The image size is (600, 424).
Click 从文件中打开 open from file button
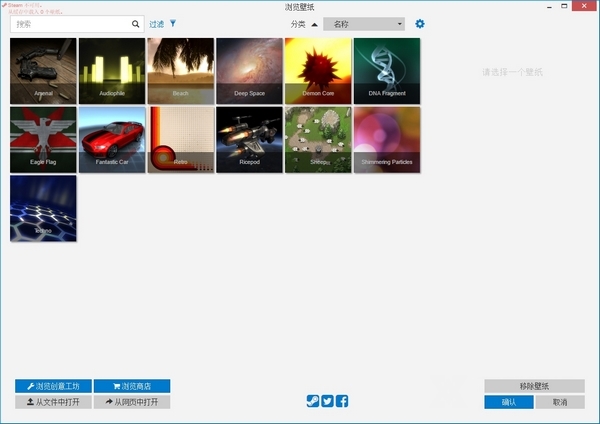[x=54, y=402]
